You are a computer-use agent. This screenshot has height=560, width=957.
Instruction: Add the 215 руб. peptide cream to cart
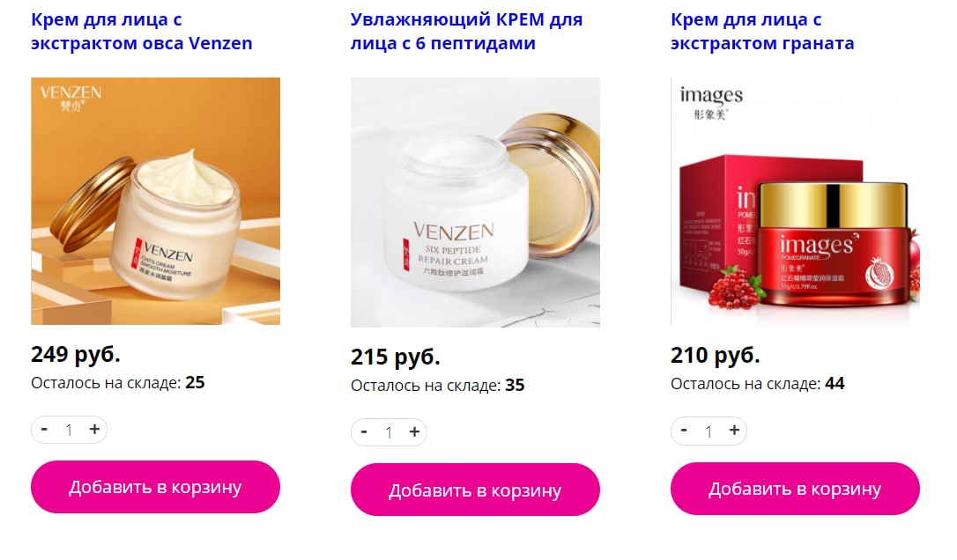coord(476,490)
